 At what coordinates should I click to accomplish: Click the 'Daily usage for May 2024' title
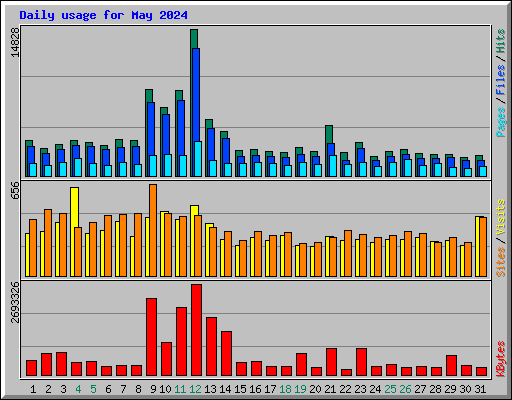103,16
